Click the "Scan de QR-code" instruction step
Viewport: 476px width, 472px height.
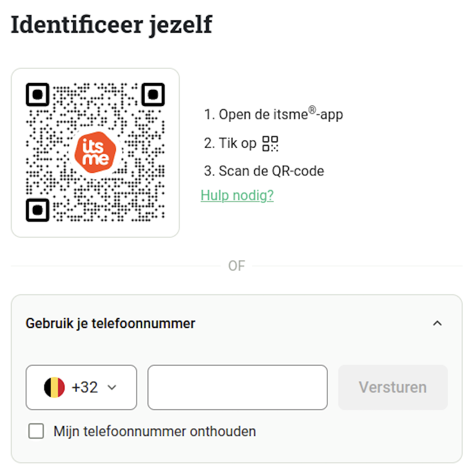(264, 171)
